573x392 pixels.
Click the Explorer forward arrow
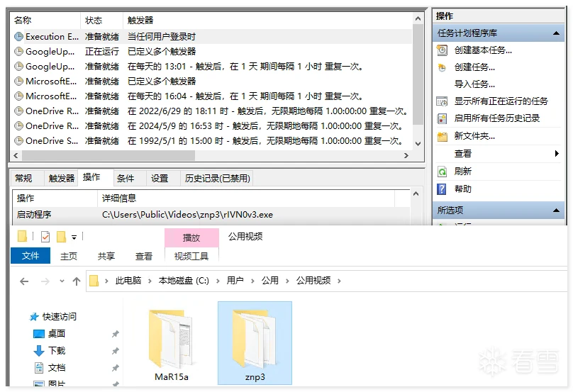45,281
